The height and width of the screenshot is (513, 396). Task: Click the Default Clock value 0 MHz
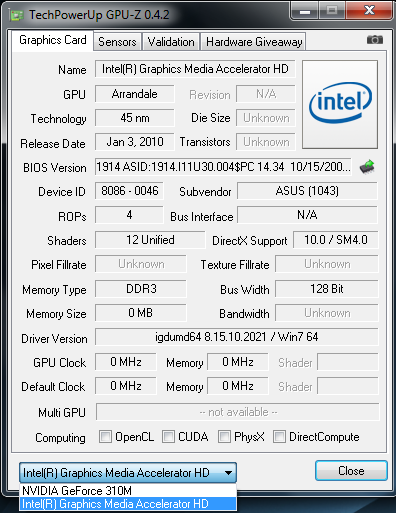click(x=126, y=386)
